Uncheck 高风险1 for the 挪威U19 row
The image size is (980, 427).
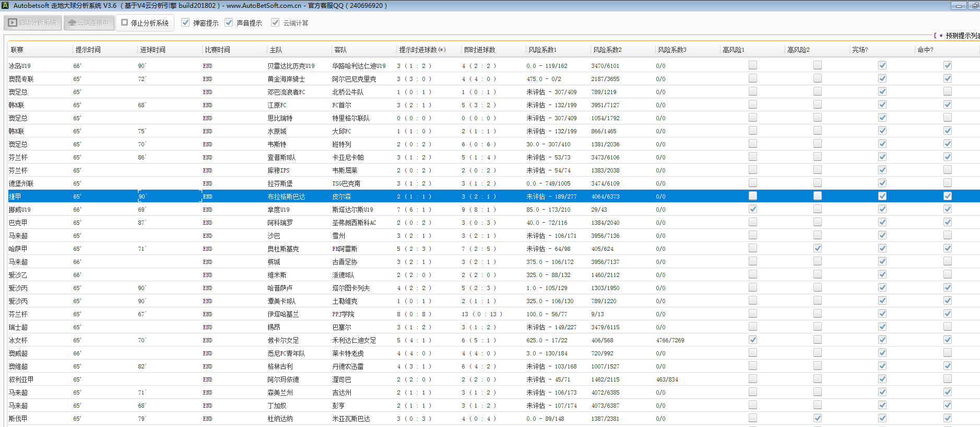tap(752, 209)
